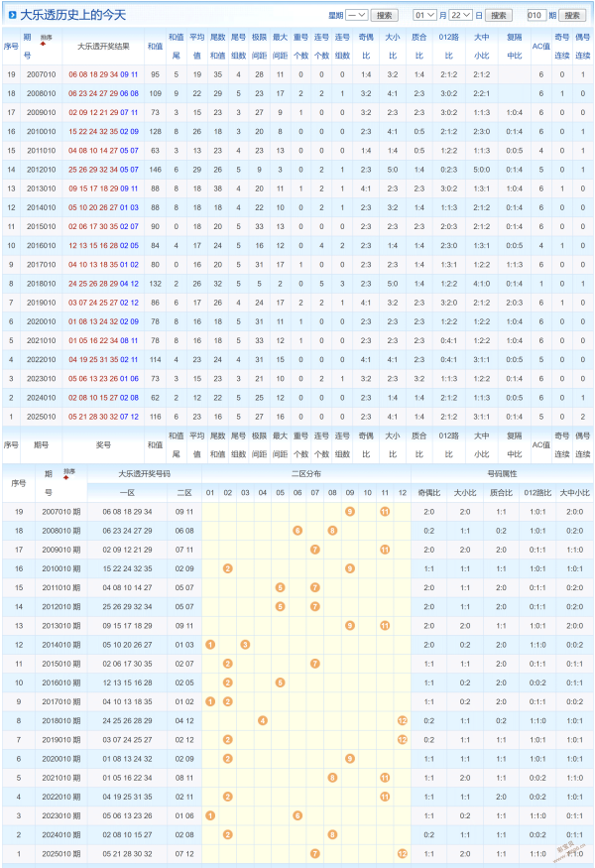Click the logo icon beside the page title
The image size is (595, 868).
pos(11,16)
